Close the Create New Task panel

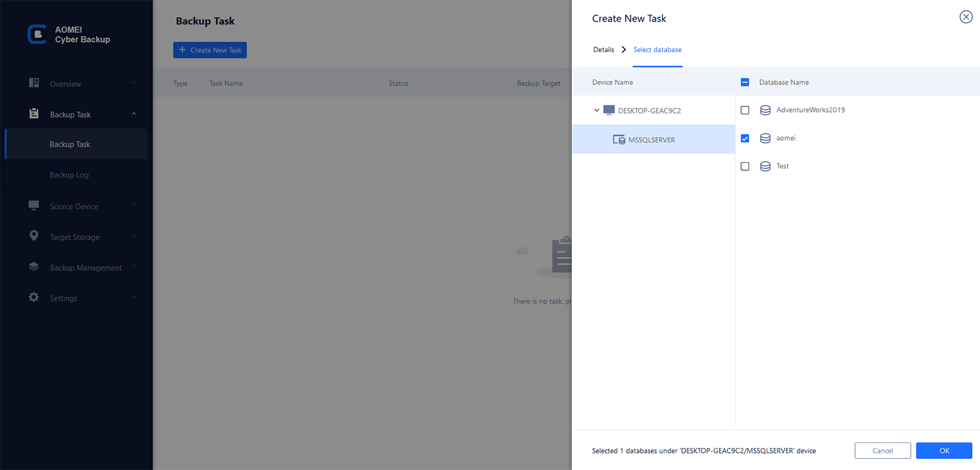(966, 17)
